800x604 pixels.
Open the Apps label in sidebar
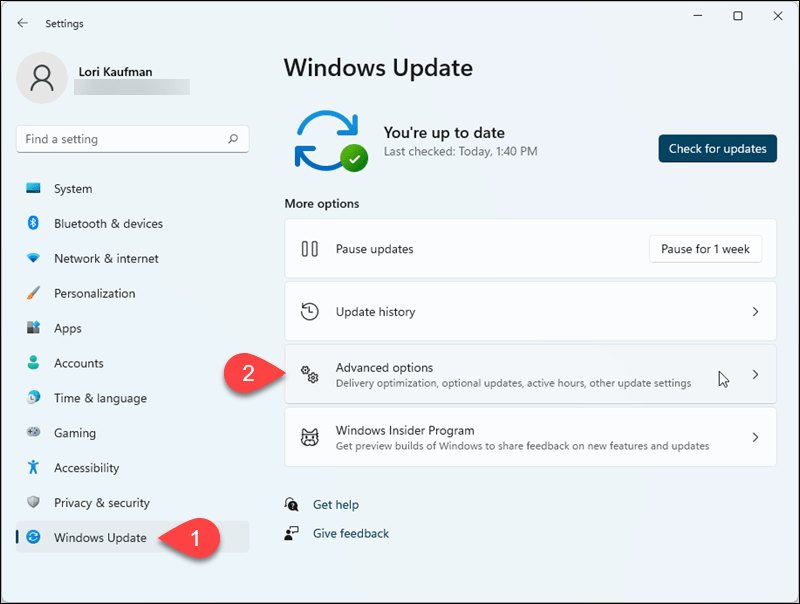coord(68,328)
